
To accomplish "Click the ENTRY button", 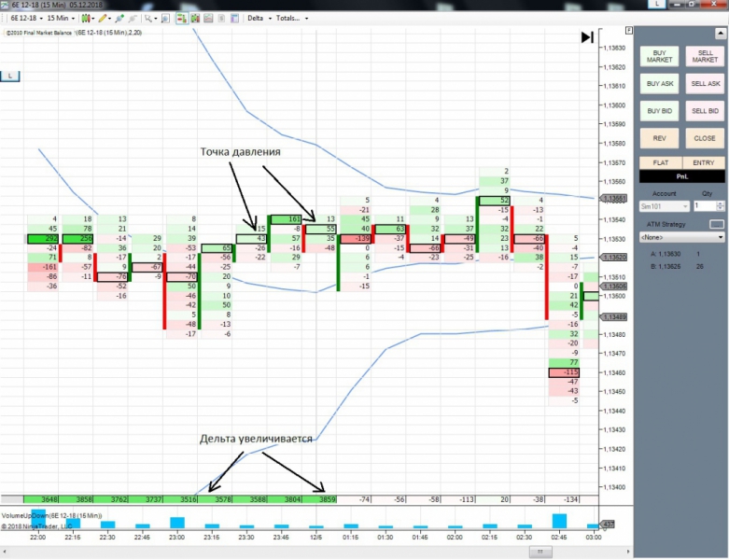I will click(704, 162).
